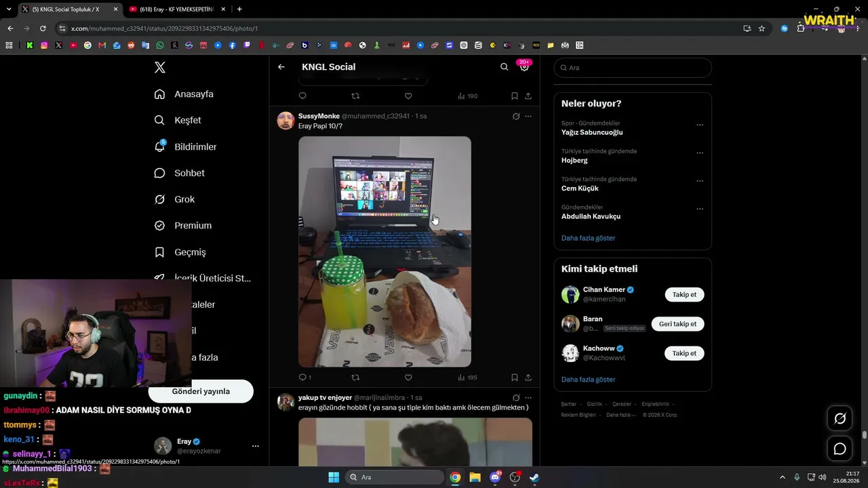Follow Kachoww with Takip et
This screenshot has height=488, width=868.
point(684,353)
